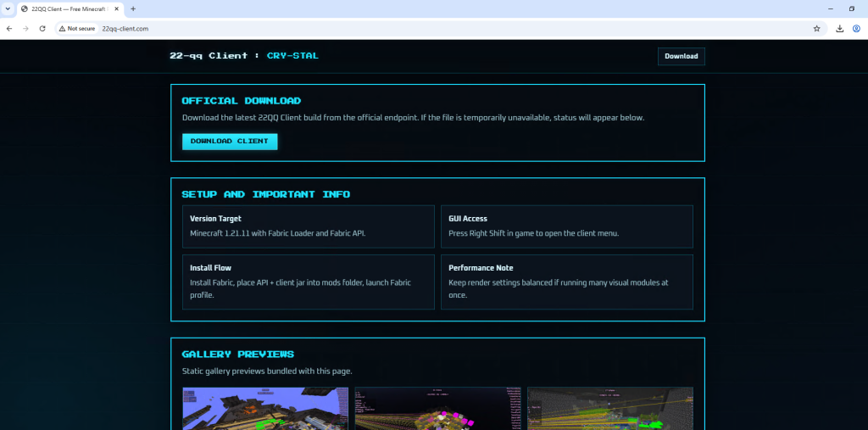This screenshot has width=868, height=430.
Task: Bookmark this page with the star icon
Action: coord(816,28)
